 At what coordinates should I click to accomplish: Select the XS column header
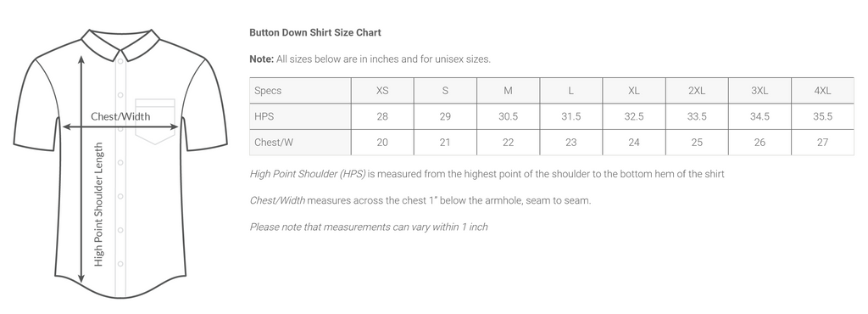pyautogui.click(x=382, y=91)
